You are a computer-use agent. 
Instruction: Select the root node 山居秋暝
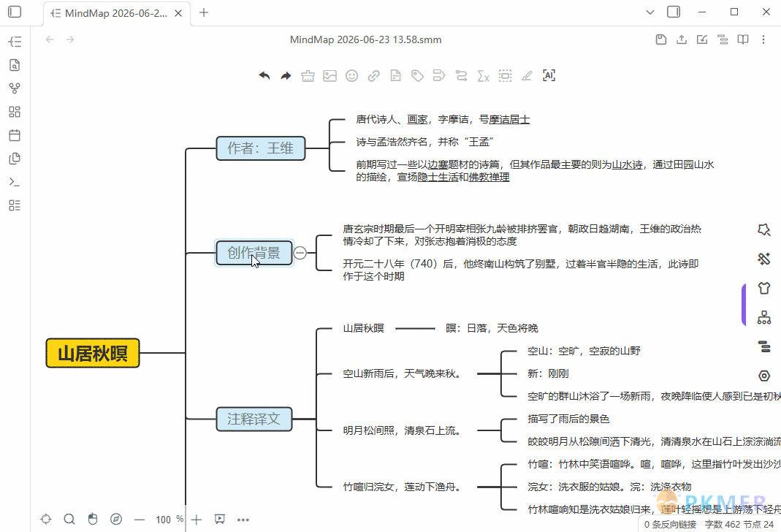(x=93, y=353)
